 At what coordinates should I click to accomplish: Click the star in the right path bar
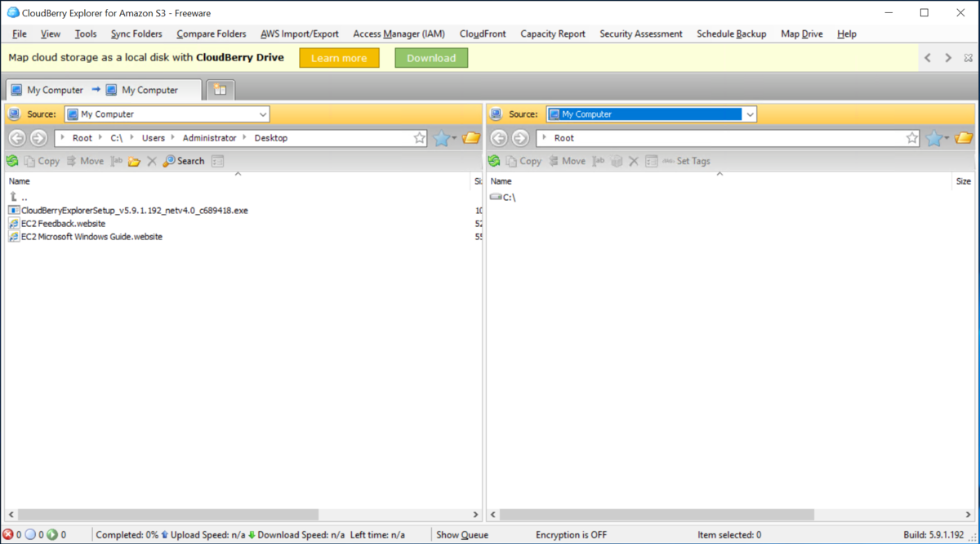[912, 138]
